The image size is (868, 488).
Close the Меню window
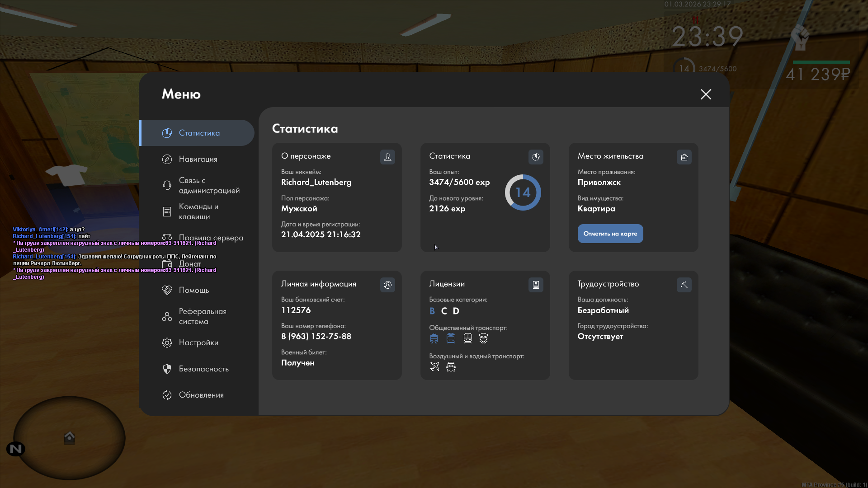coord(706,94)
